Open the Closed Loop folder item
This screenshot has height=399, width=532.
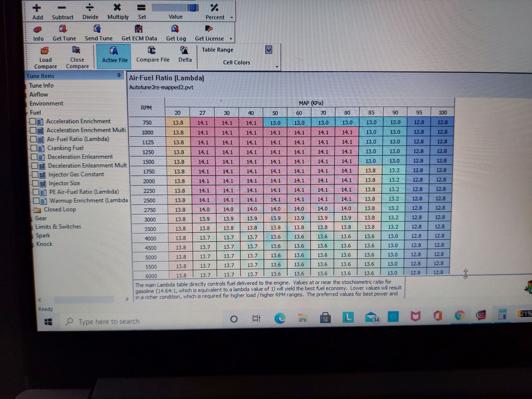pos(60,210)
